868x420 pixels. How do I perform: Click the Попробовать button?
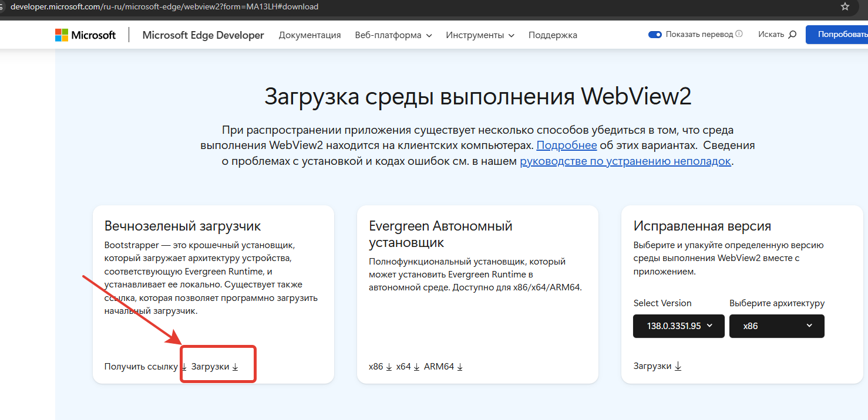click(x=837, y=35)
